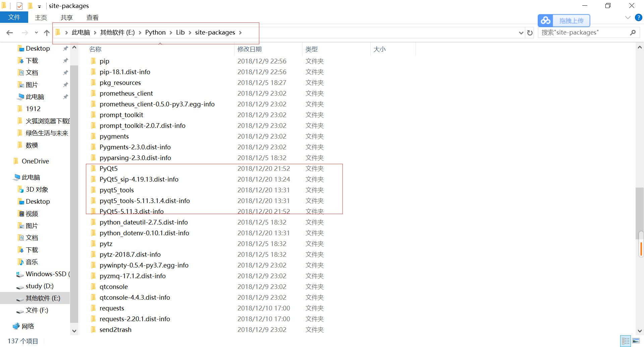The width and height of the screenshot is (644, 347).
Task: Click the requests folder icon
Action: (x=94, y=308)
